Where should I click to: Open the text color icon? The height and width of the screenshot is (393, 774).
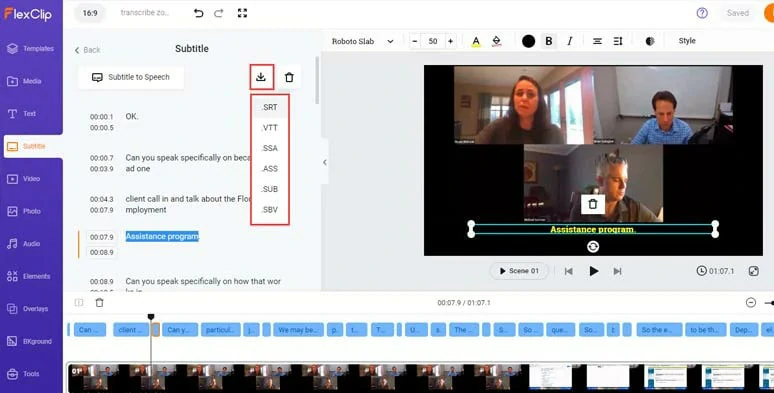click(x=476, y=41)
